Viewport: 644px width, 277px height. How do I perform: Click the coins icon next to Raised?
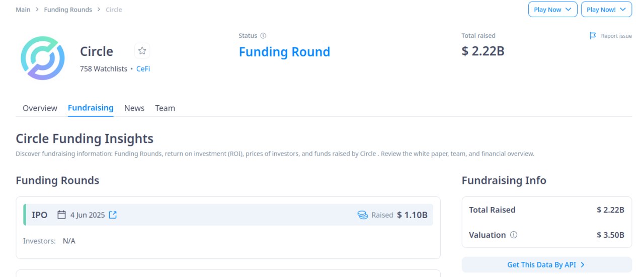pos(363,215)
